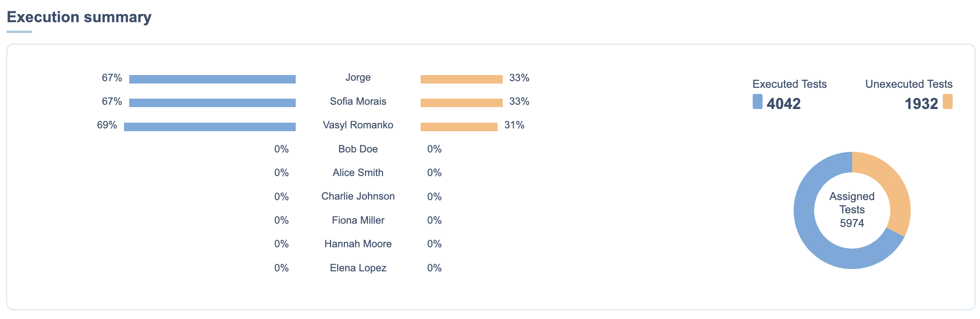Select the Alice Smith name label
980x319 pixels.
coord(358,173)
